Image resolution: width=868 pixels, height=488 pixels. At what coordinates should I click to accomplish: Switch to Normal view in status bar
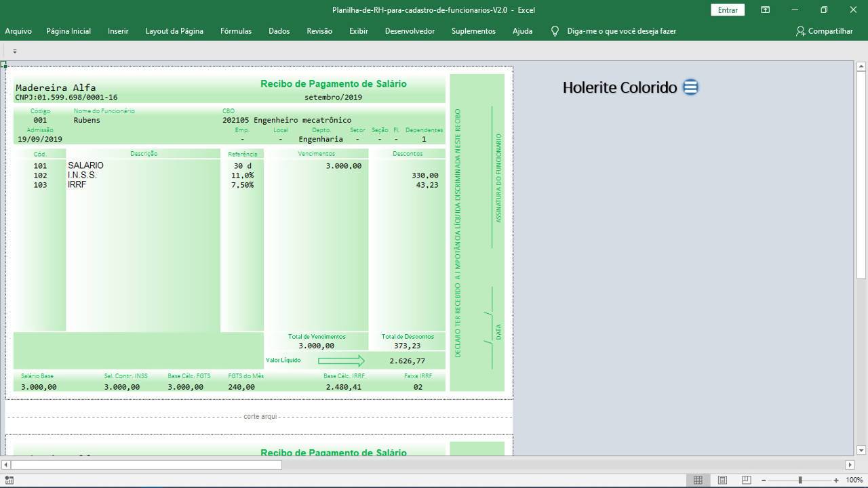[x=698, y=480]
